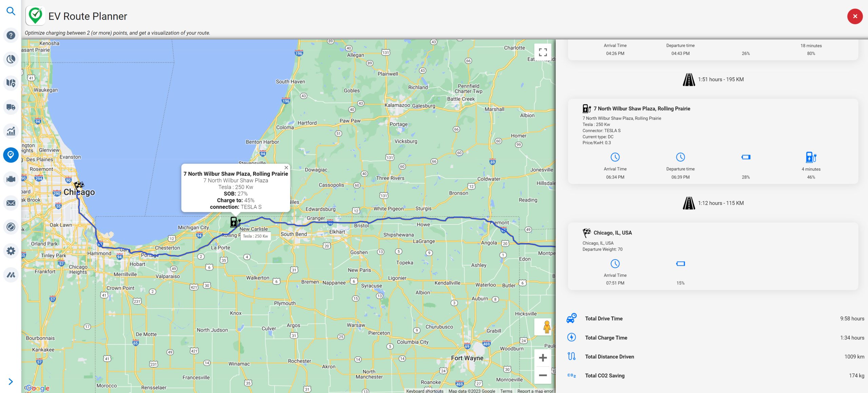Toggle fullscreen map view
The height and width of the screenshot is (393, 868).
point(543,52)
